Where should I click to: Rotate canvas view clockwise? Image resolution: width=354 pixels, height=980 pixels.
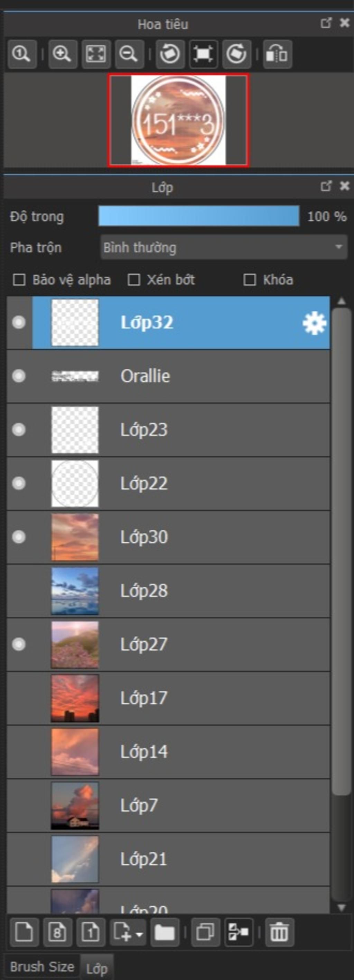coord(236,54)
